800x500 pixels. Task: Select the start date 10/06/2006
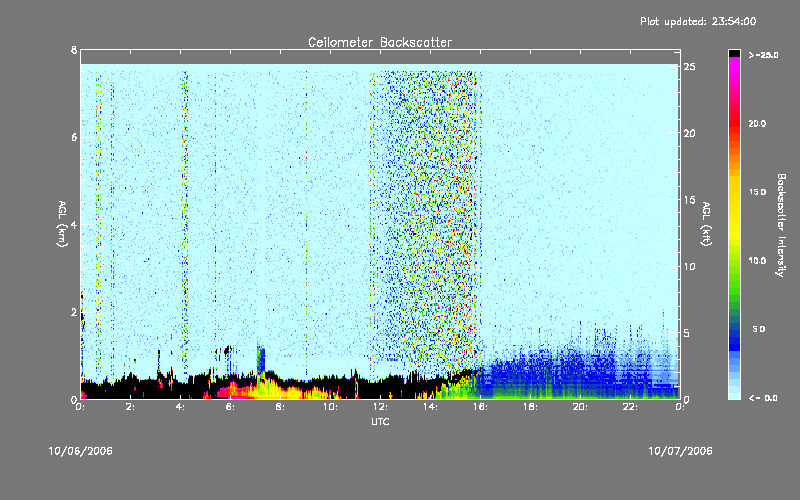tap(81, 451)
